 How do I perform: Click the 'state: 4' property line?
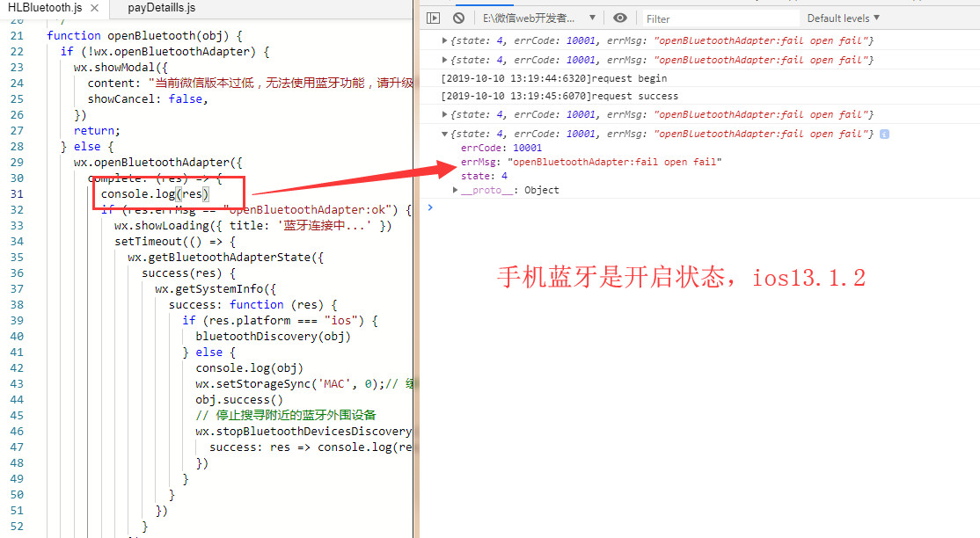pos(484,176)
